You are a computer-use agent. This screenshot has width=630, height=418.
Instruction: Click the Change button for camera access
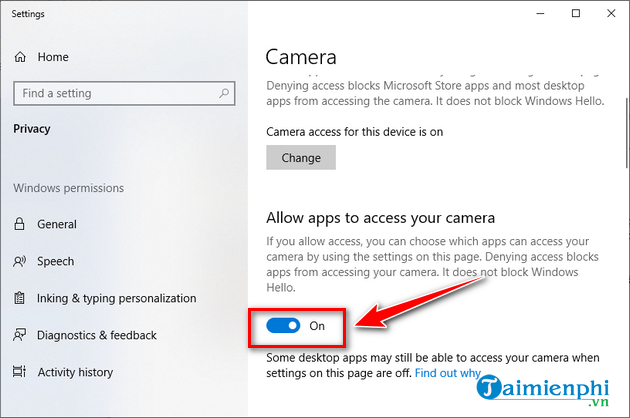tap(301, 158)
